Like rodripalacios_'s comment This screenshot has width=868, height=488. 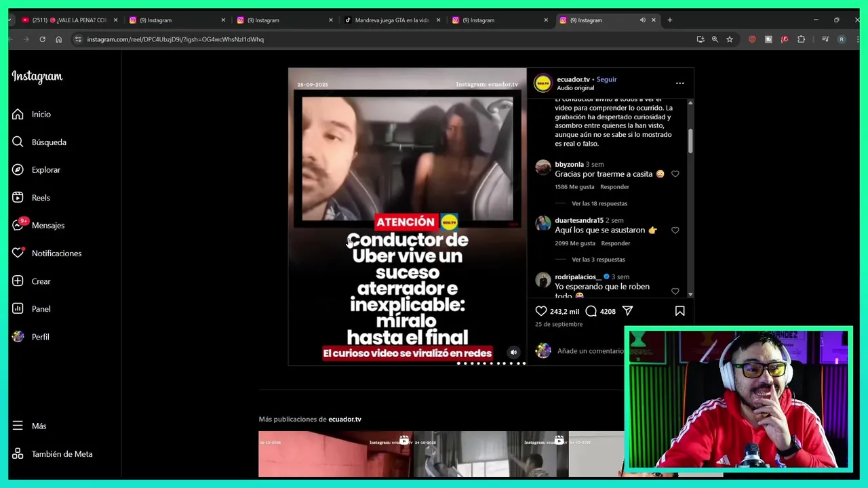(675, 291)
